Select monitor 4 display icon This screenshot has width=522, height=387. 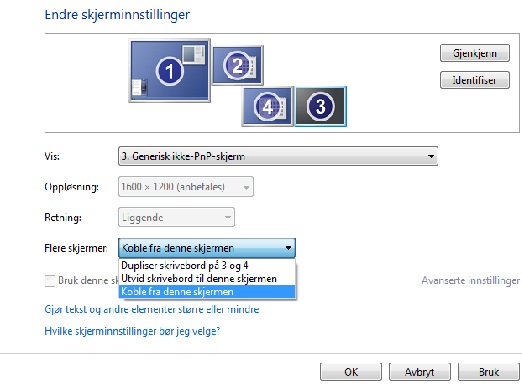point(268,107)
